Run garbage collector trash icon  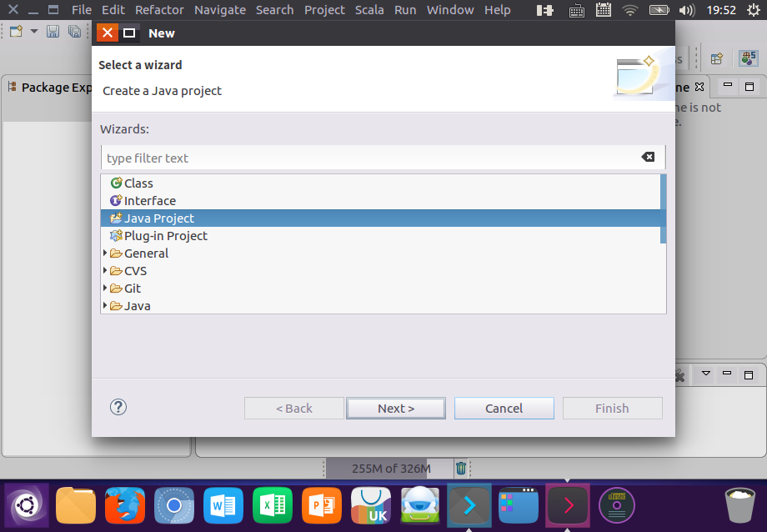(461, 469)
